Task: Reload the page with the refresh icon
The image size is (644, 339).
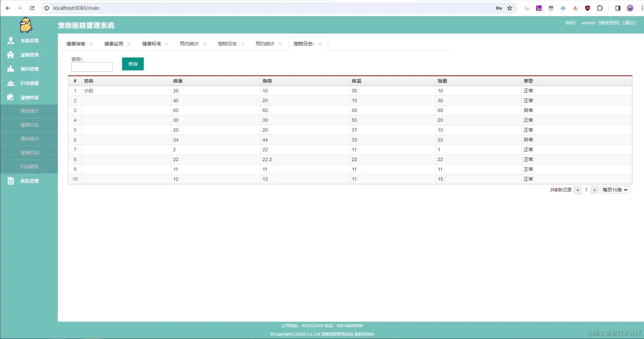Action: click(x=32, y=8)
